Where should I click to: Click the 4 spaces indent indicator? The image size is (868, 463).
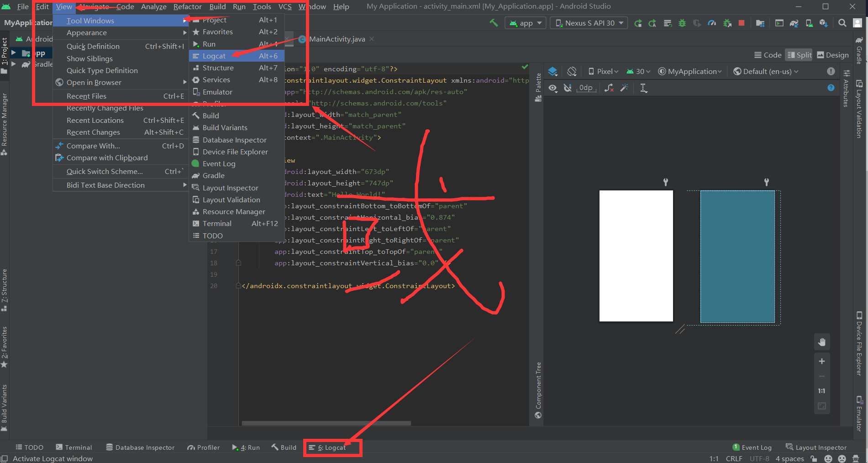pyautogui.click(x=789, y=458)
